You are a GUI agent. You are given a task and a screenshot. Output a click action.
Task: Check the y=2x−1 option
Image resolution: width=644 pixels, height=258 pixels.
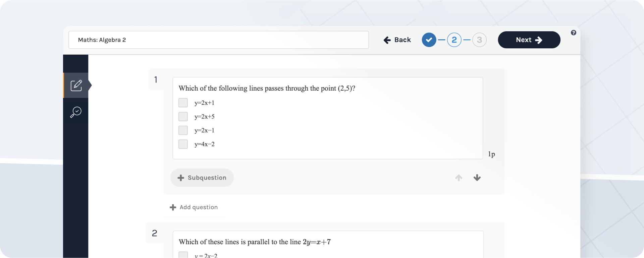(x=183, y=130)
